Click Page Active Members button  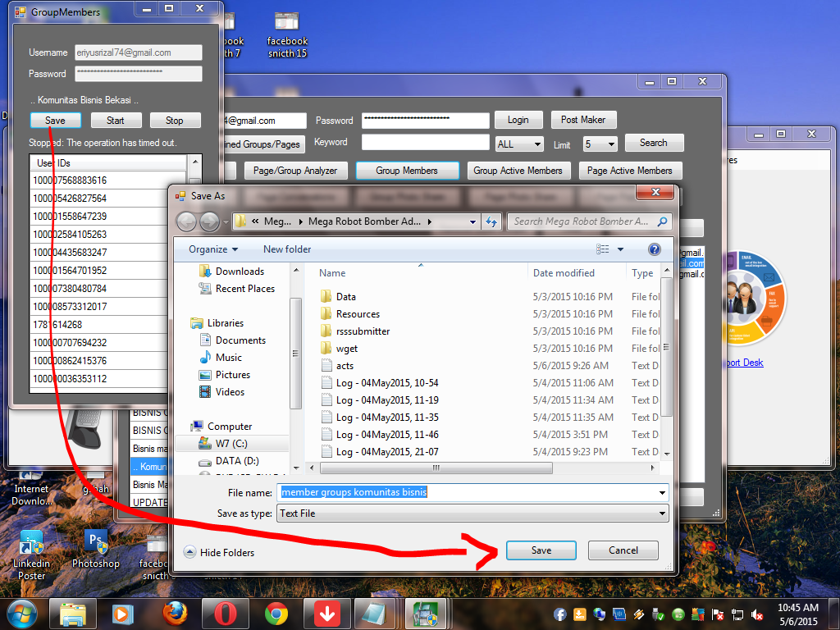(x=629, y=171)
